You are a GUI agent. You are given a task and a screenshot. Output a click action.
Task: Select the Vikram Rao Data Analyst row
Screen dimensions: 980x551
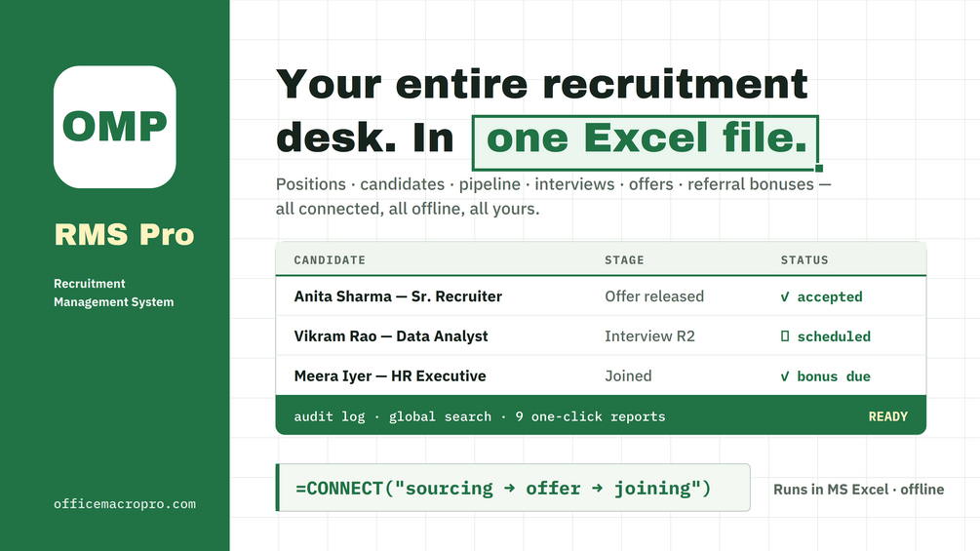point(601,335)
